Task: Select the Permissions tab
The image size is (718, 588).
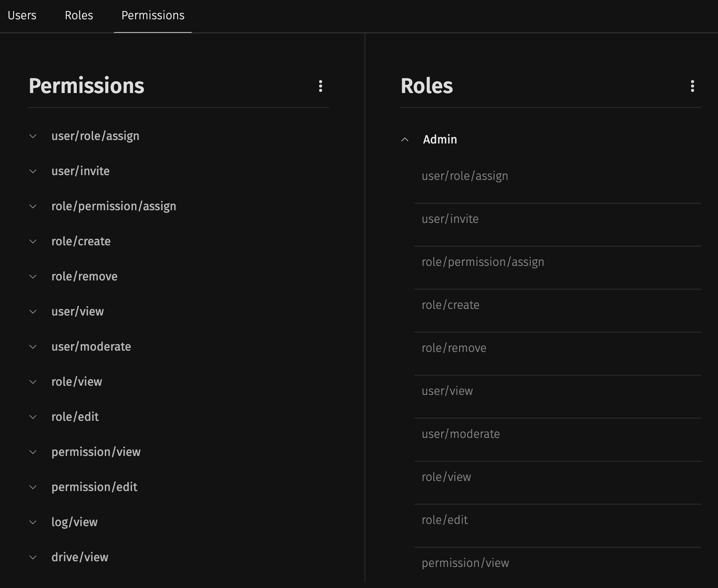Action: click(153, 16)
